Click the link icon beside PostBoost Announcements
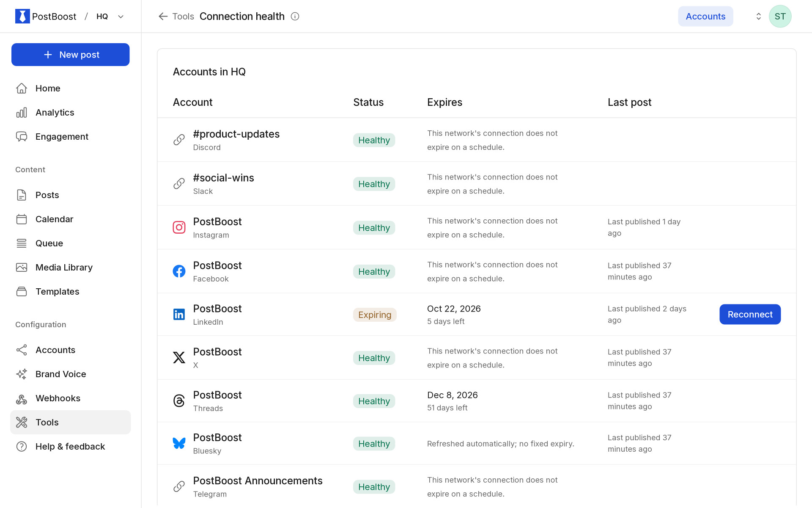Screen dimensions: 812x508 point(179,486)
